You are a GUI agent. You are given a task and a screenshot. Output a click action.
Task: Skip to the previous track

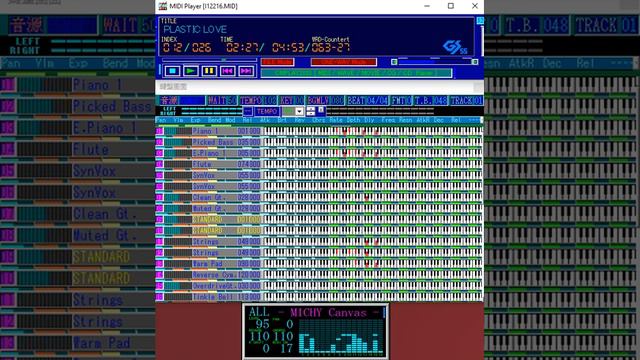(x=227, y=71)
